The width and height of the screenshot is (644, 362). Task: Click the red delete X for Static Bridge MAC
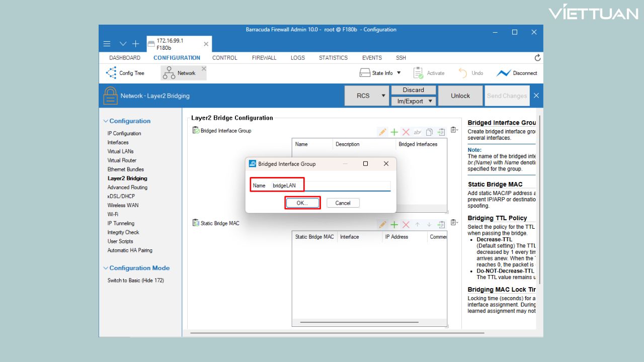406,224
